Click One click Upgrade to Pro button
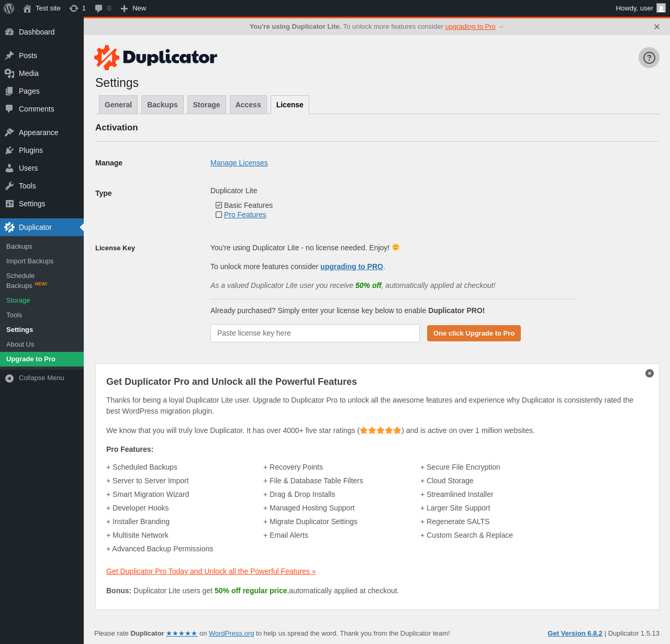This screenshot has width=670, height=644. pos(474,334)
